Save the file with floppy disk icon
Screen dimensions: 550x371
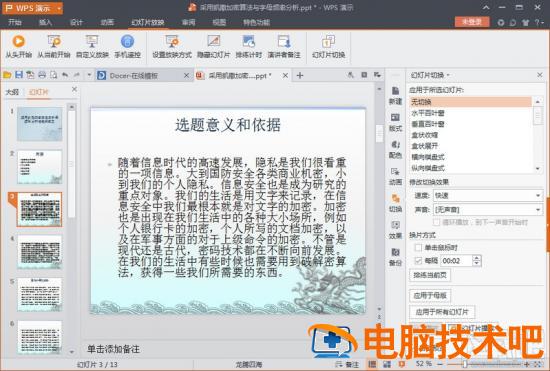click(19, 75)
